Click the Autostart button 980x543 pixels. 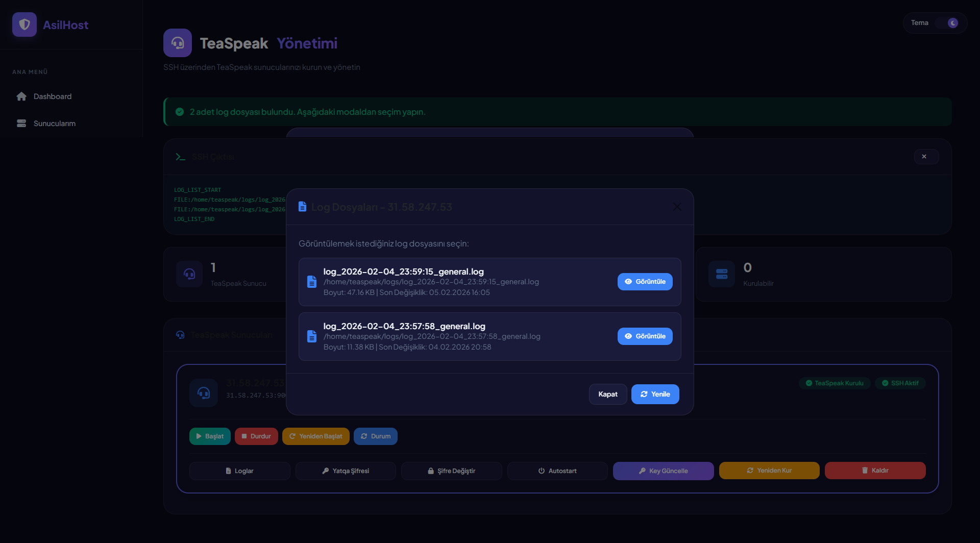pos(557,471)
